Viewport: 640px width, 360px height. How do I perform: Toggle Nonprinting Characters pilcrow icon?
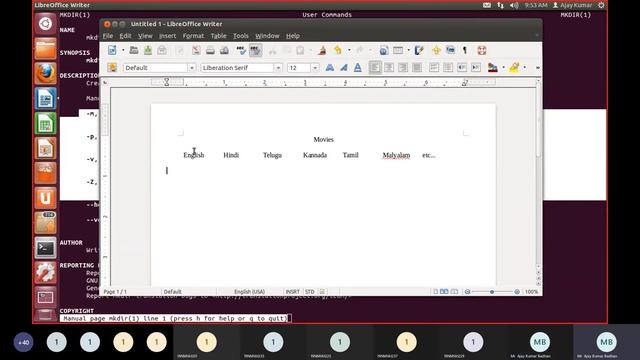click(x=464, y=50)
